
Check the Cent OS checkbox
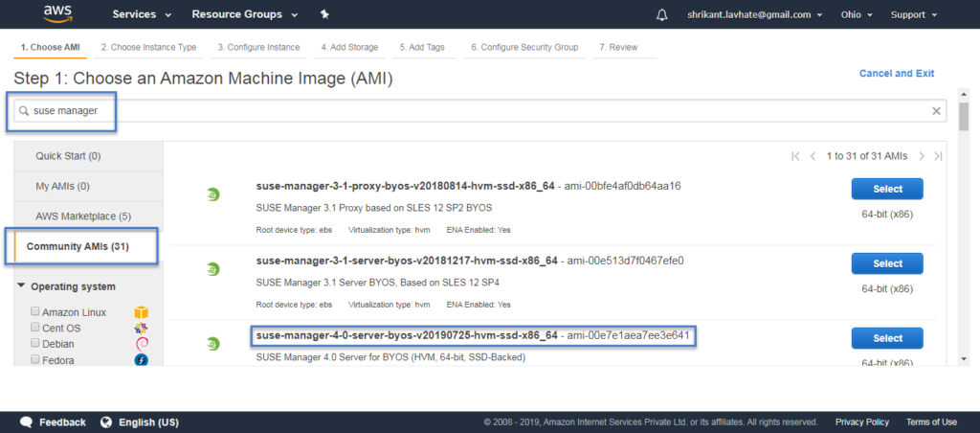pos(35,327)
